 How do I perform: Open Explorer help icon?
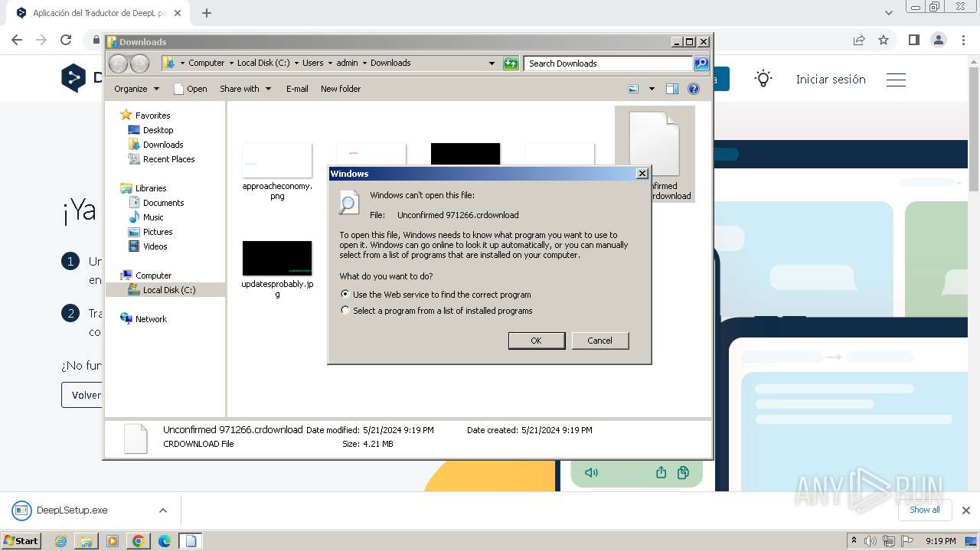(x=694, y=89)
